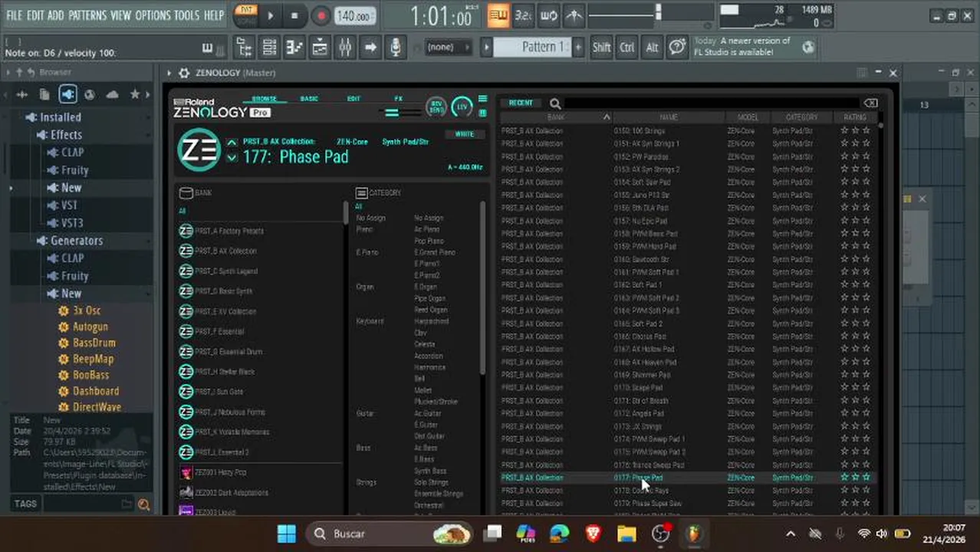The image size is (980, 552).
Task: Add a new pattern with plus button
Action: click(578, 48)
